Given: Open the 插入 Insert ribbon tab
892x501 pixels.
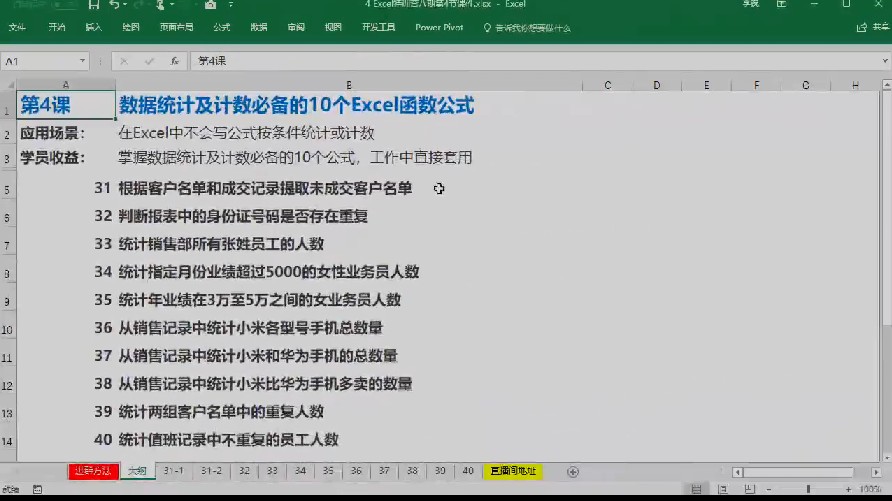Looking at the screenshot, I should click(x=93, y=27).
